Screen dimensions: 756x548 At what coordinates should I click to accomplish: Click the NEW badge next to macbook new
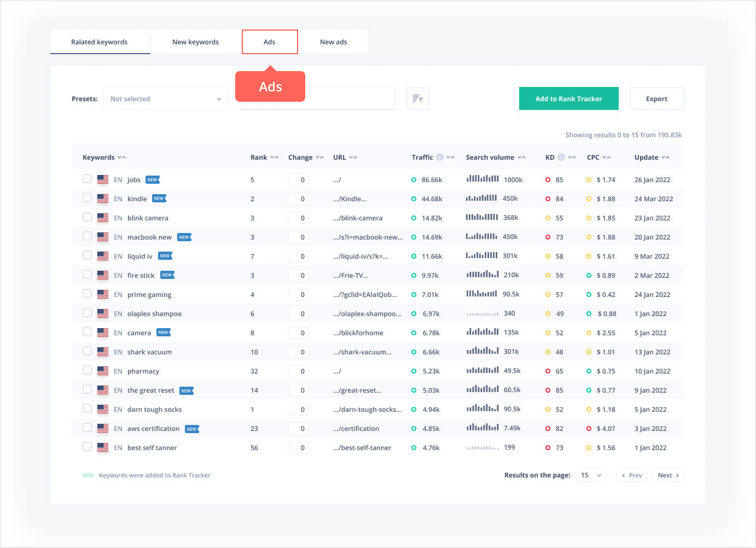click(x=184, y=237)
